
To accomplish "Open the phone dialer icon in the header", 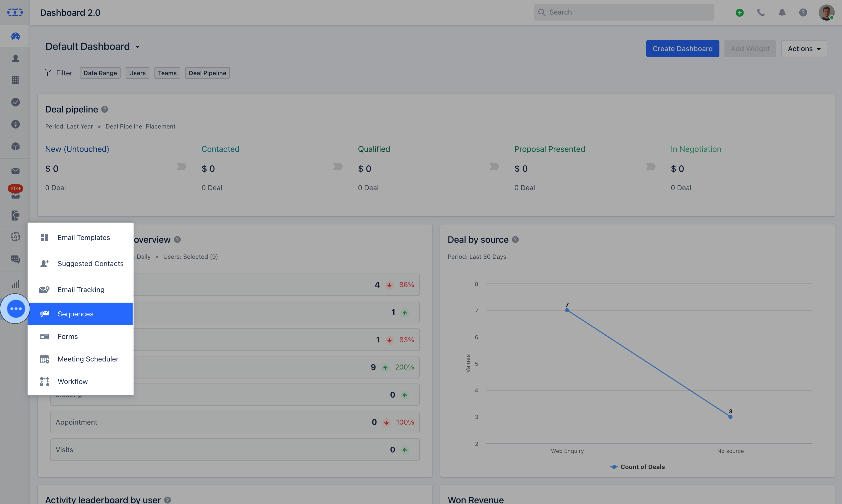I will pyautogui.click(x=761, y=13).
